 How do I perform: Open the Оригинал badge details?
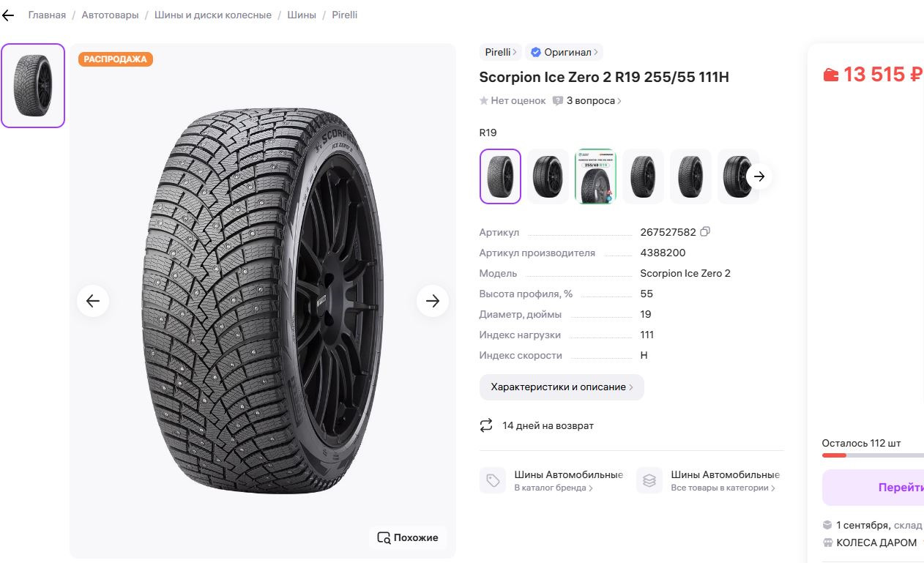coord(564,52)
